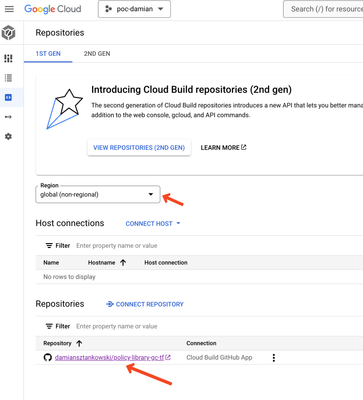Click the Google Cloud logo

pyautogui.click(x=53, y=9)
